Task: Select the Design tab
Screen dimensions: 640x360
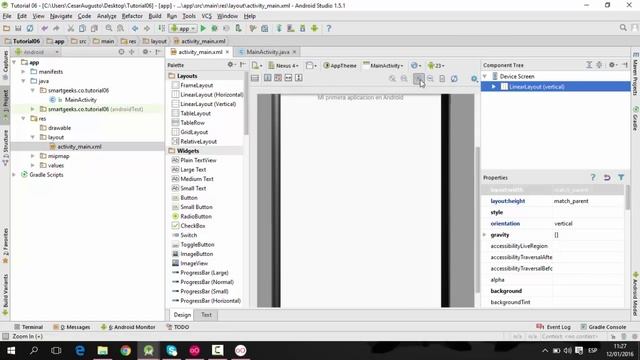Action: coord(182,315)
